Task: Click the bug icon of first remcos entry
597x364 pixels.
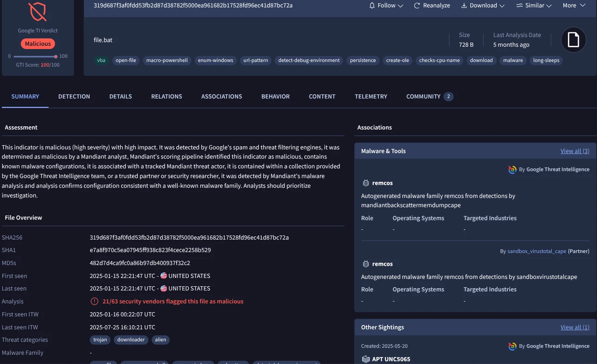Action: [x=366, y=183]
